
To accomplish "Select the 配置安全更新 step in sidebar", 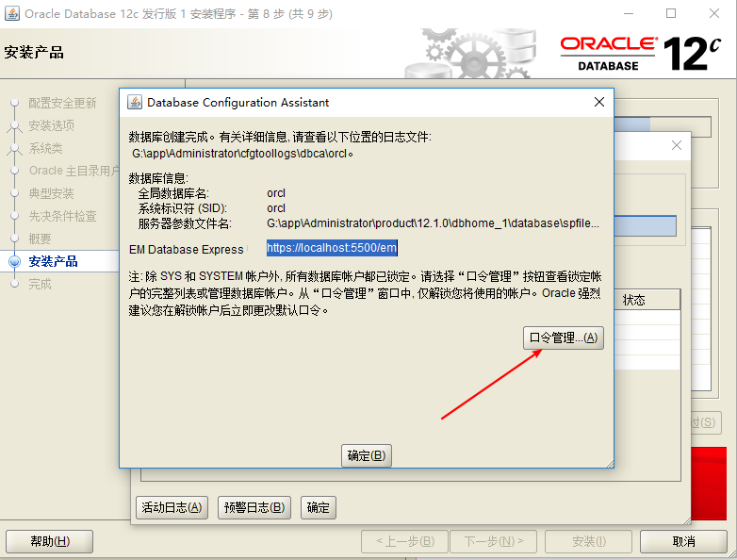I will click(x=62, y=103).
